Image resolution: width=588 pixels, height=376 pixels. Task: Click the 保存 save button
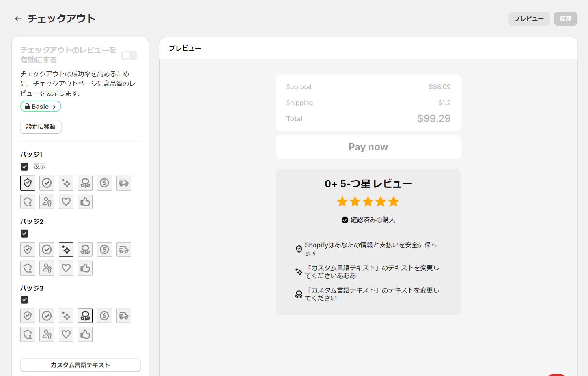(x=566, y=19)
